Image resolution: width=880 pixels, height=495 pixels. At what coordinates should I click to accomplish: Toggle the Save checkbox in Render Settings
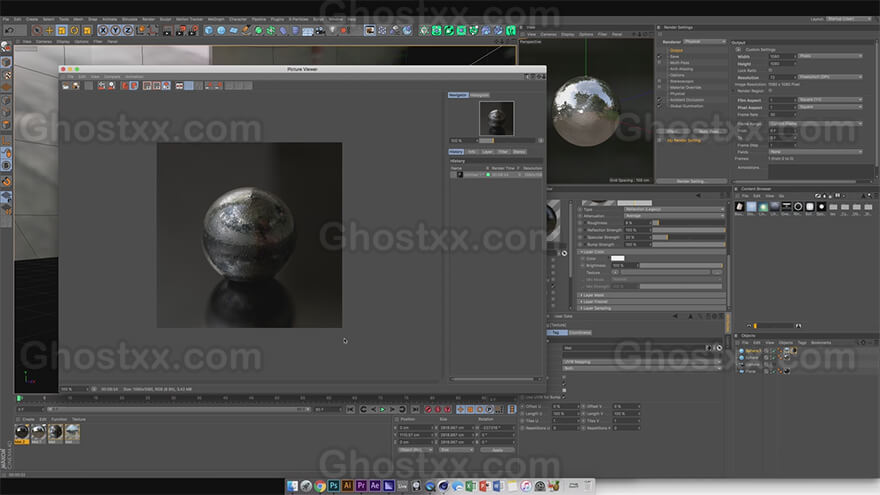pos(659,56)
